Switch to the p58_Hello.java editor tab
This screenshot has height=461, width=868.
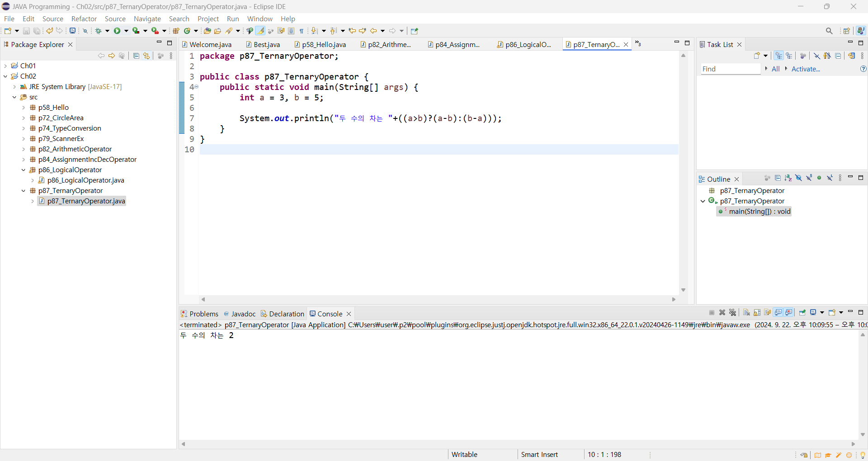(x=320, y=44)
